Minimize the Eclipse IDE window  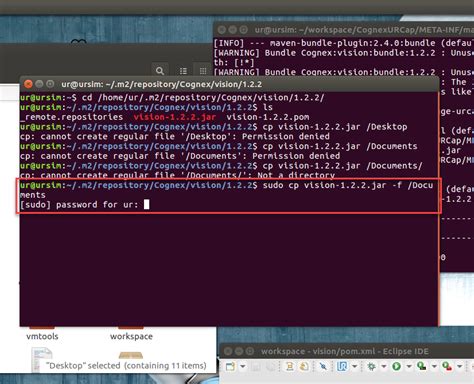(x=239, y=351)
